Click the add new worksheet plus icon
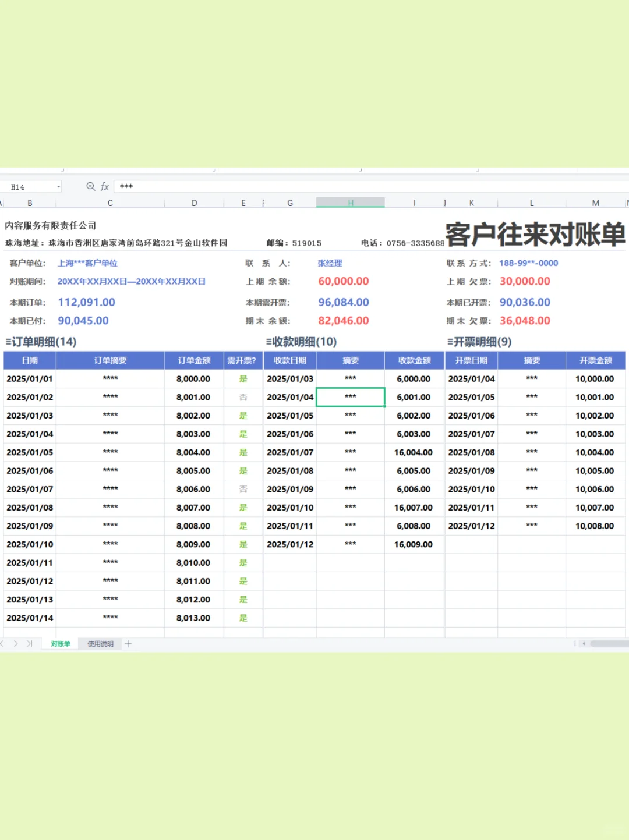 click(x=128, y=644)
